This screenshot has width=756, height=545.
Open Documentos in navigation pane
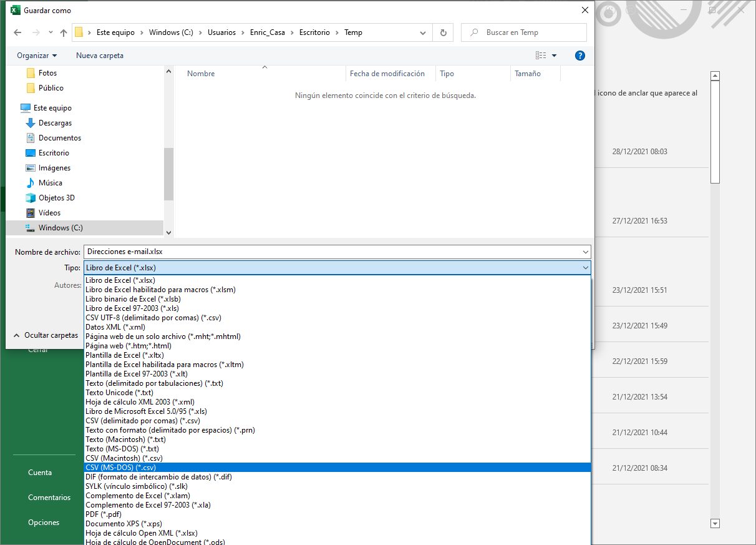(60, 138)
